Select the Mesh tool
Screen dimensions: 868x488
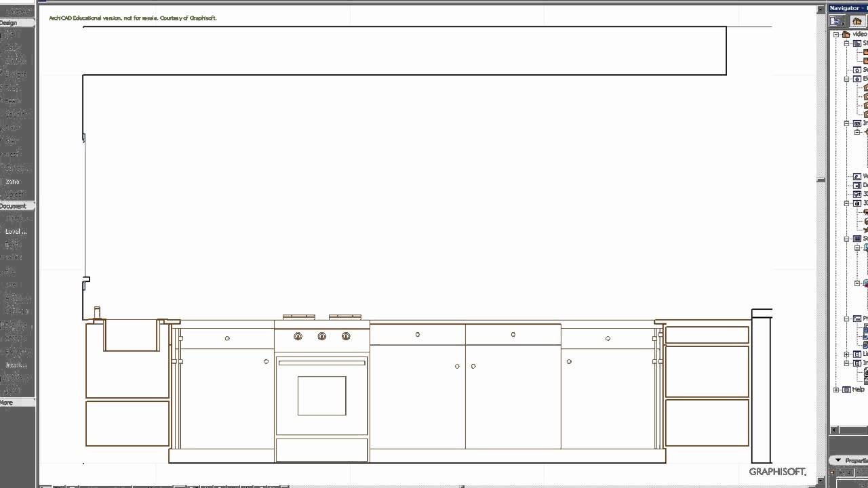click(x=17, y=154)
